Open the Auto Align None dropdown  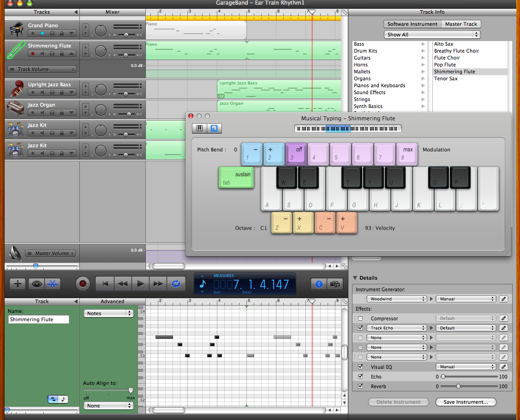coord(108,405)
